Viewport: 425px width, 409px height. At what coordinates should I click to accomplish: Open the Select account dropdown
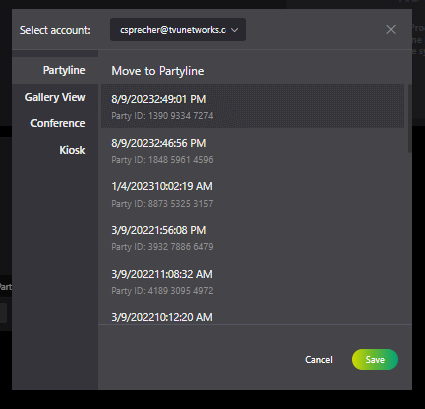(x=178, y=30)
